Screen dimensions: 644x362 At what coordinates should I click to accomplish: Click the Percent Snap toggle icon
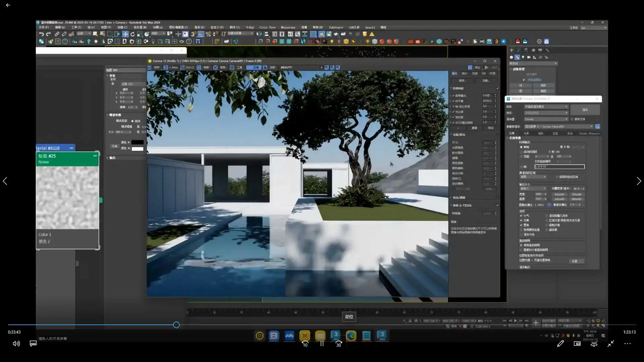208,34
